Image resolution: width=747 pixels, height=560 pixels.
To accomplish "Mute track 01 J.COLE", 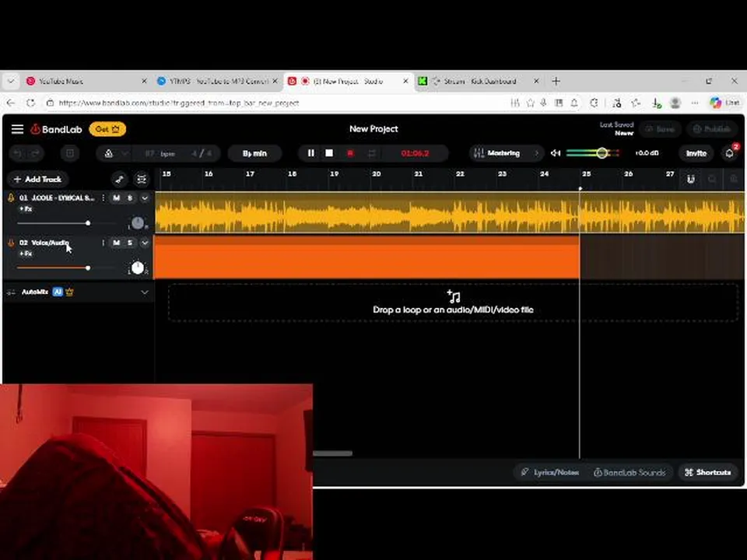I will pos(116,198).
